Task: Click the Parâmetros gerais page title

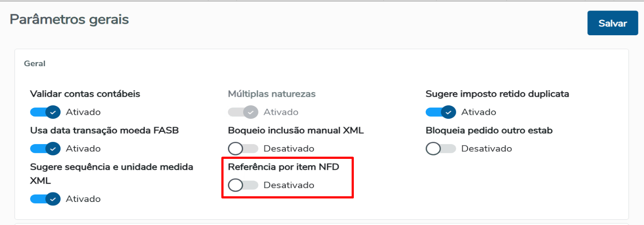Action: [x=69, y=20]
